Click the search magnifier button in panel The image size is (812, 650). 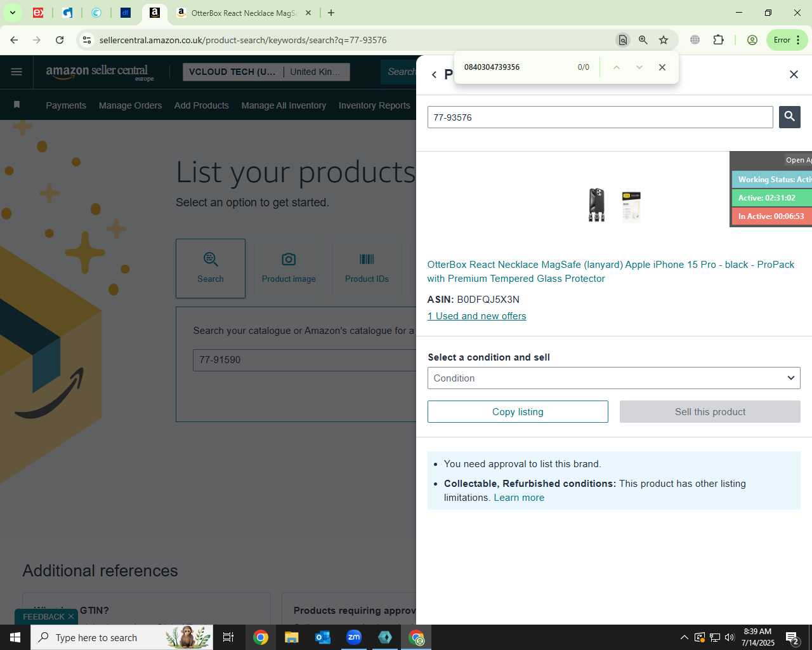click(789, 117)
